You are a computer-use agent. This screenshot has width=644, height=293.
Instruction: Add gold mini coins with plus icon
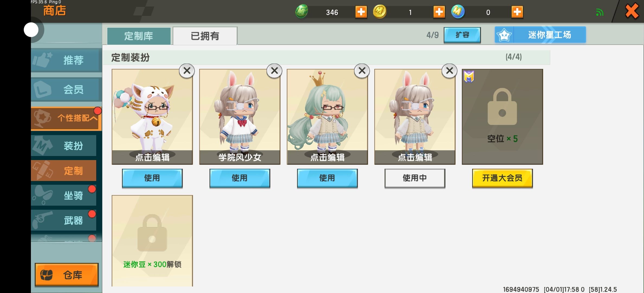point(439,12)
